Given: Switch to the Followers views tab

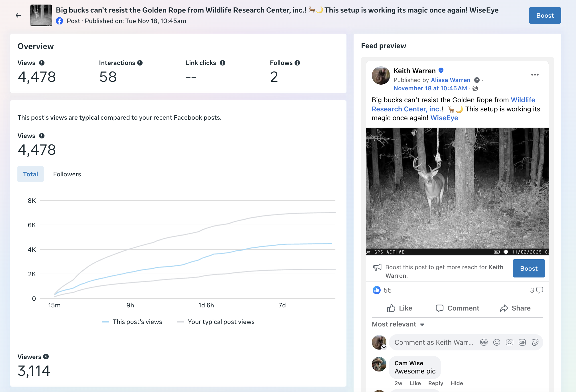Looking at the screenshot, I should (67, 174).
